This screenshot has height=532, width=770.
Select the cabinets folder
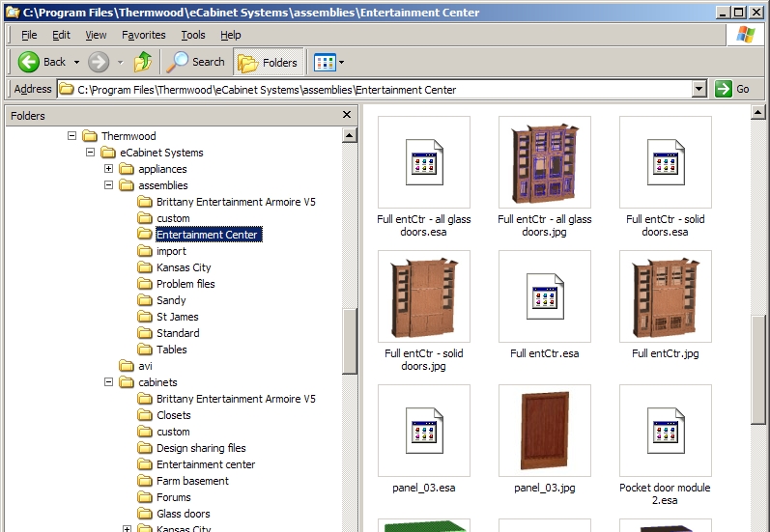coord(149,382)
